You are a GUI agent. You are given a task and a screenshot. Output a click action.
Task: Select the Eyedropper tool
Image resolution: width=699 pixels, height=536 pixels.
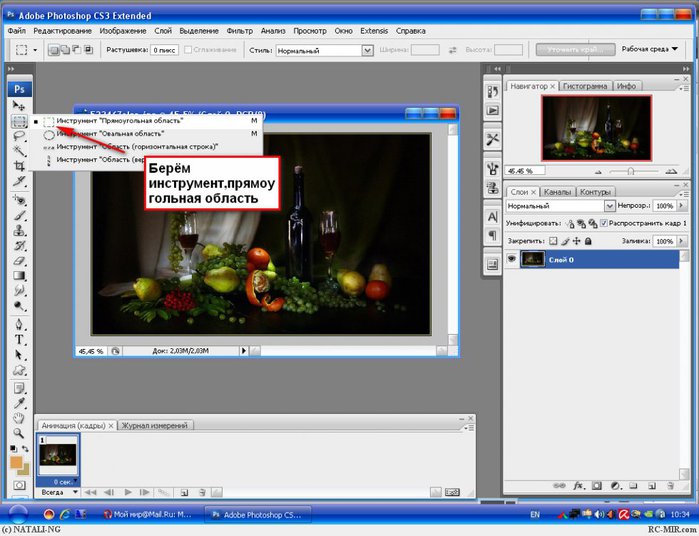click(19, 404)
